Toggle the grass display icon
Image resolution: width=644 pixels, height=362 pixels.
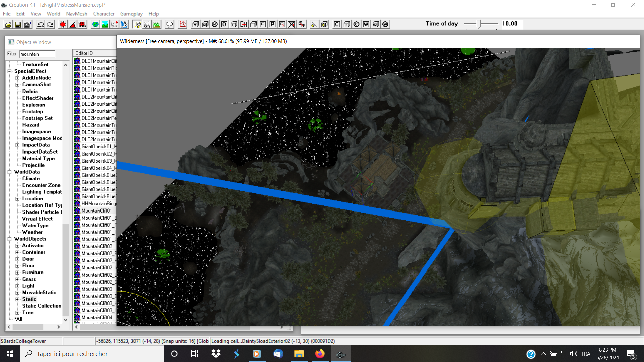pos(157,24)
